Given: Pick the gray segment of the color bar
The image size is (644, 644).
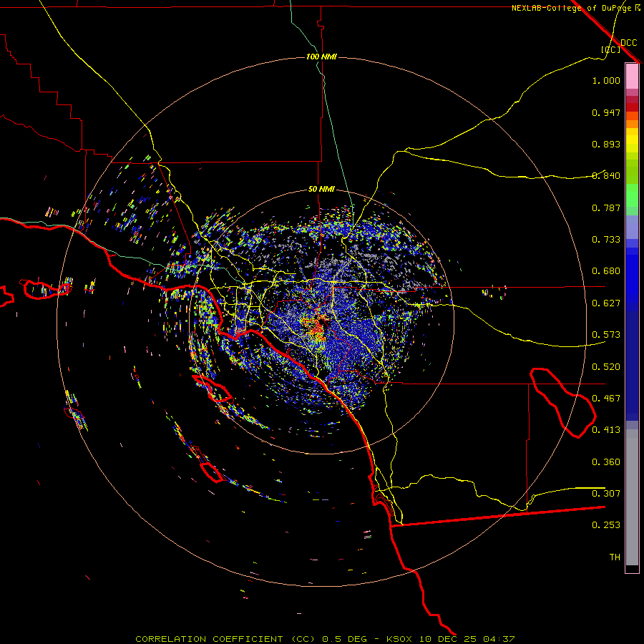Looking at the screenshot, I should (632, 497).
